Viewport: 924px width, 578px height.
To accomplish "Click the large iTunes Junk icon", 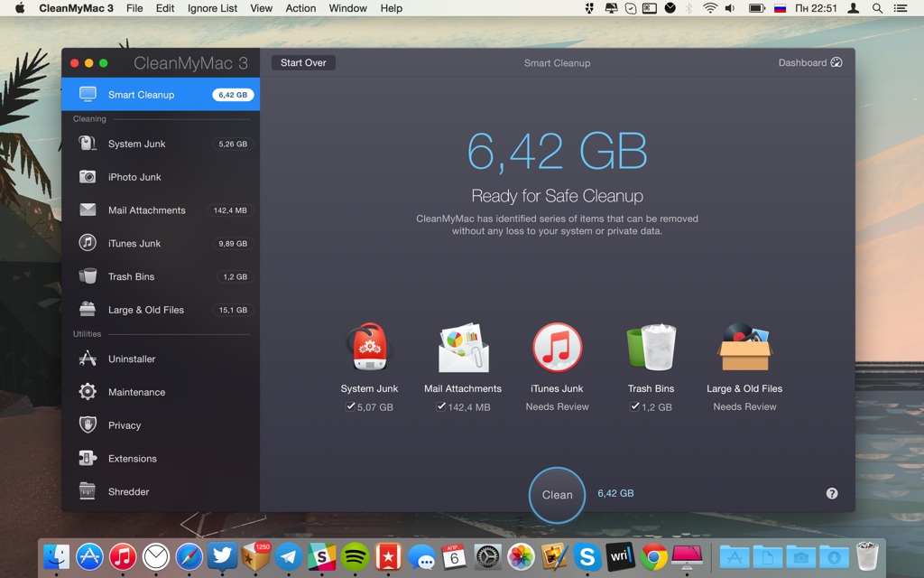I will coord(557,348).
